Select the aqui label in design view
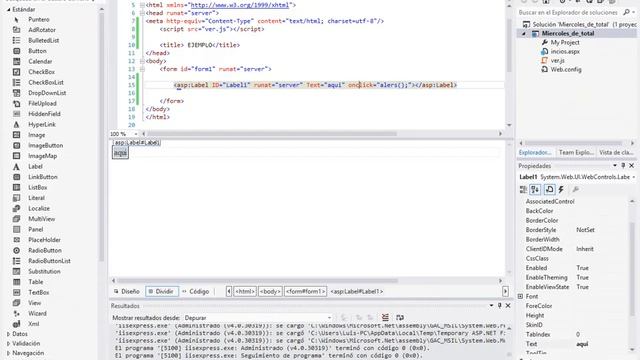The width and height of the screenshot is (640, 360). 120,153
